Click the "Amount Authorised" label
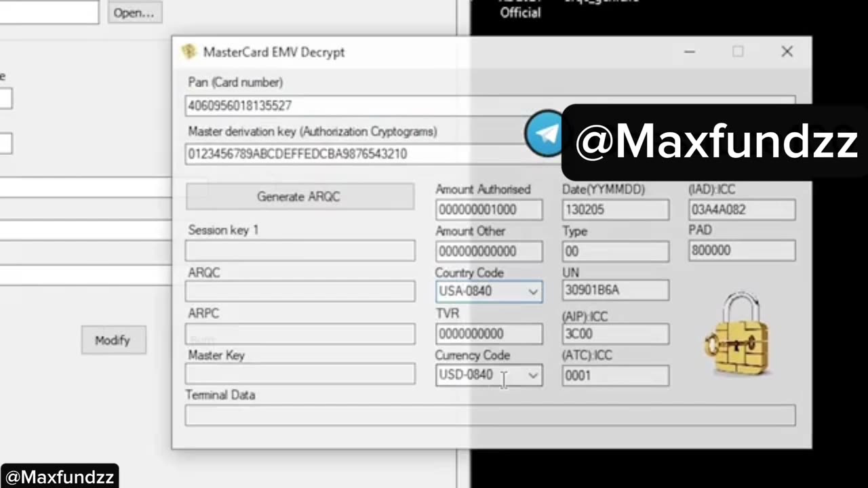 (x=483, y=190)
